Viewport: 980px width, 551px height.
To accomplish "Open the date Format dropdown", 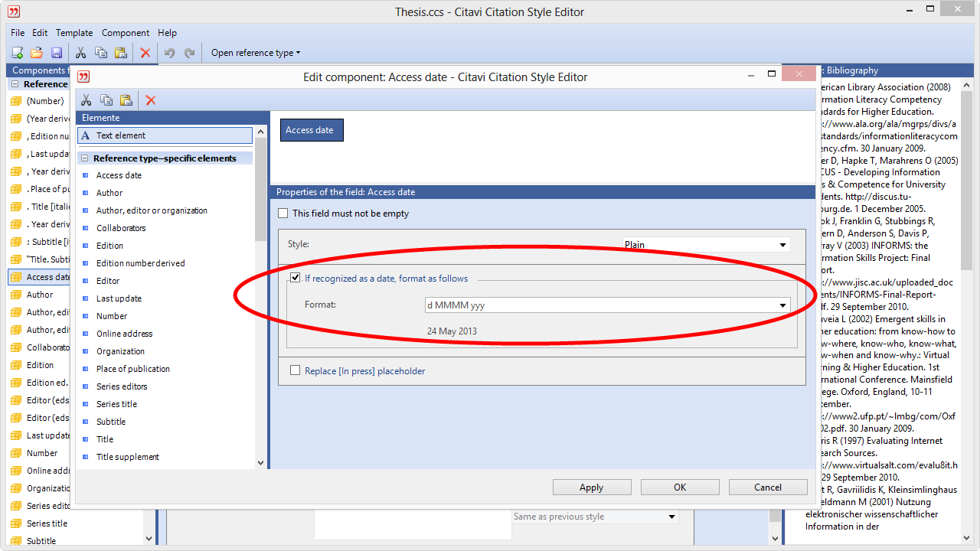I will pyautogui.click(x=782, y=305).
